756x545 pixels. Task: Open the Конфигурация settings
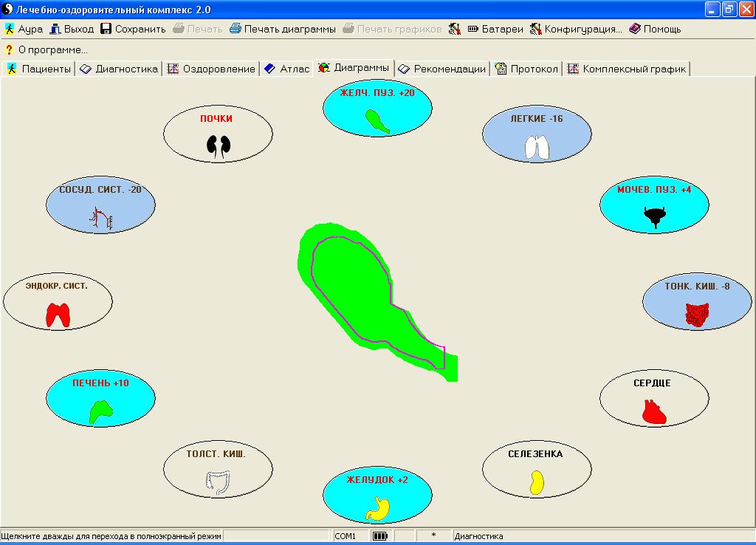pyautogui.click(x=575, y=29)
